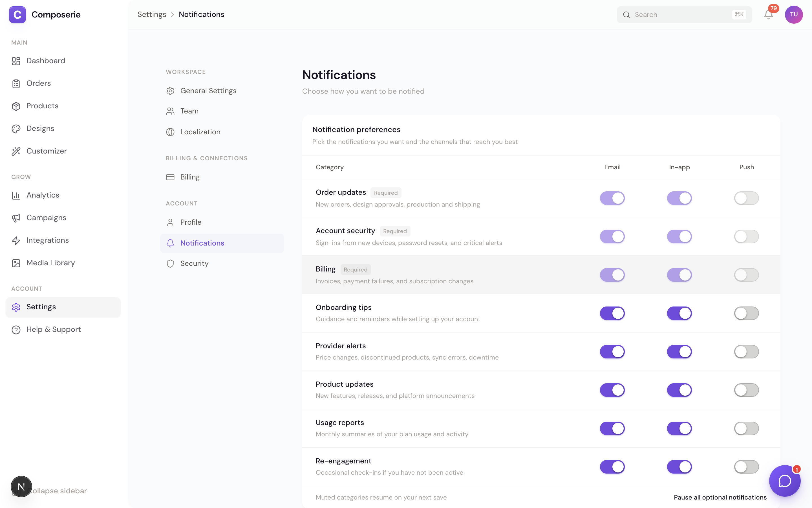This screenshot has width=812, height=508.
Task: Click the Push column header
Action: click(746, 167)
